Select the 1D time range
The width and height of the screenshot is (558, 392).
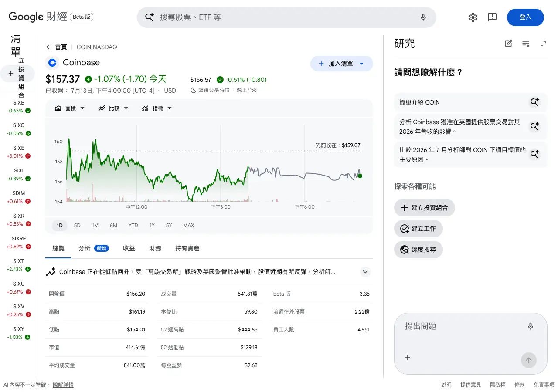60,226
